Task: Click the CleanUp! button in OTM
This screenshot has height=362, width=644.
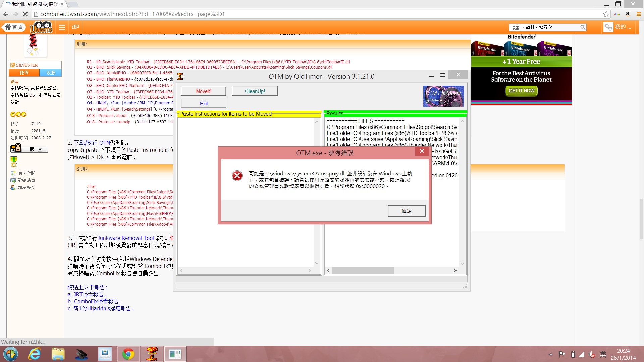Action: [x=255, y=91]
